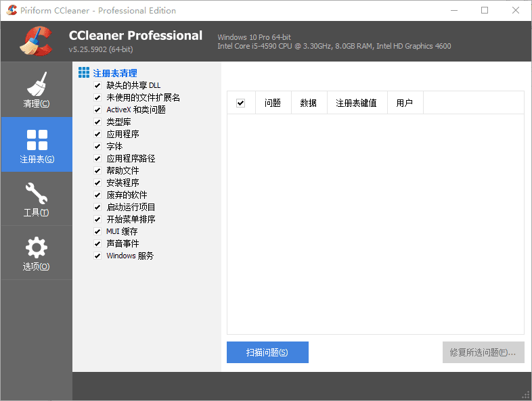Screen dimensions: 532x401
Task: Click the 用户 column header
Action: tap(404, 103)
